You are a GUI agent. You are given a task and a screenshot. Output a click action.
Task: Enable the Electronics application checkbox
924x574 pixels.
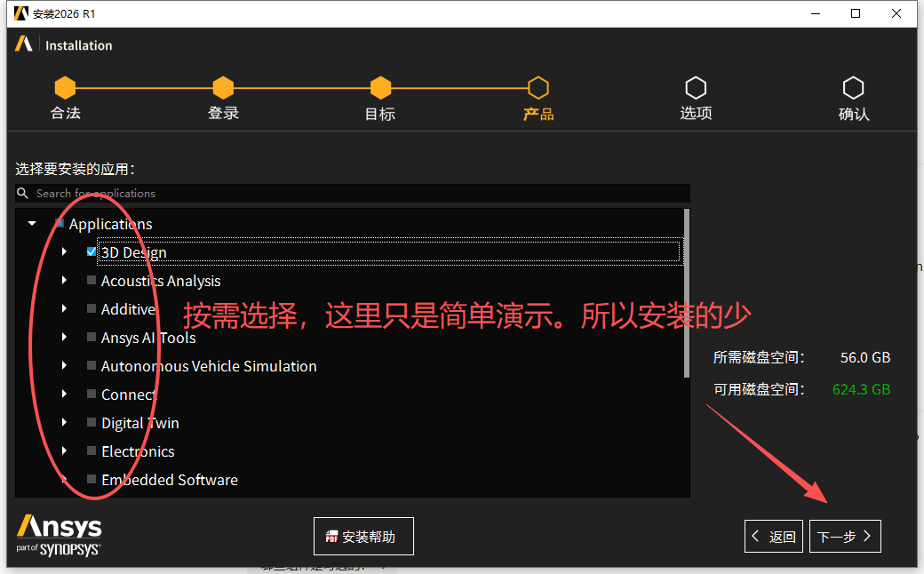click(91, 450)
